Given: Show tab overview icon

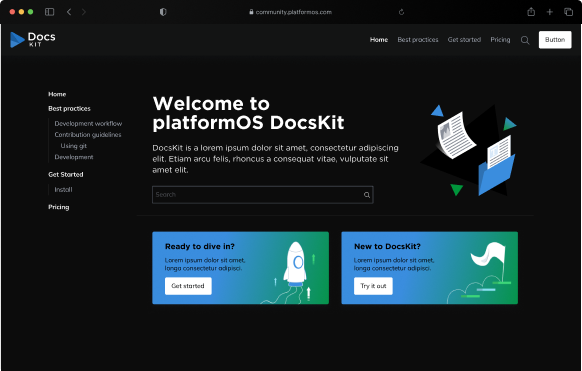Looking at the screenshot, I should (x=568, y=12).
